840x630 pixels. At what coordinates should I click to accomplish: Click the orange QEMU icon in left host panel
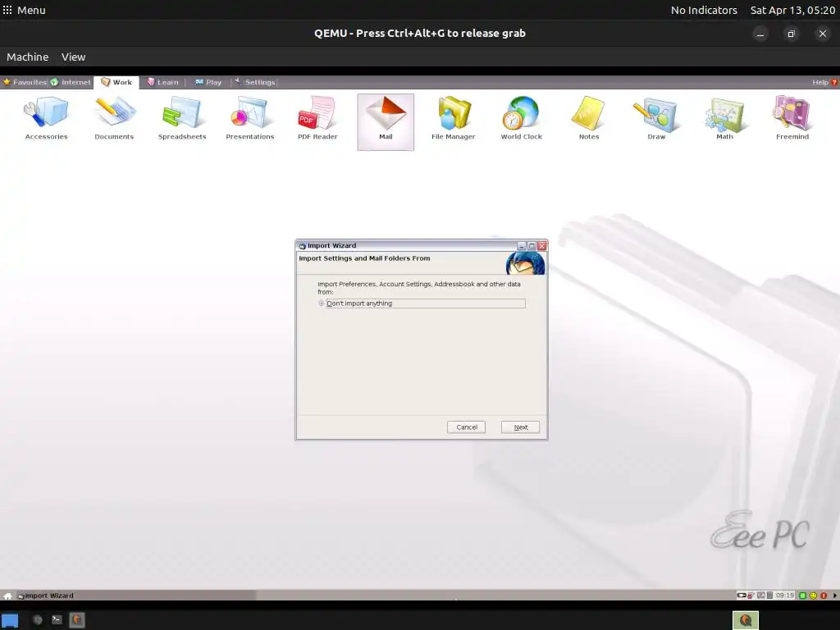pos(77,620)
